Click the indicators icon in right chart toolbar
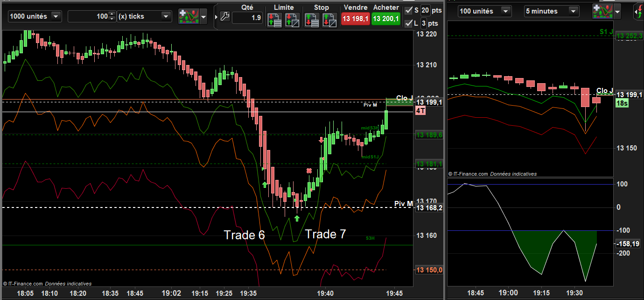 [602, 11]
